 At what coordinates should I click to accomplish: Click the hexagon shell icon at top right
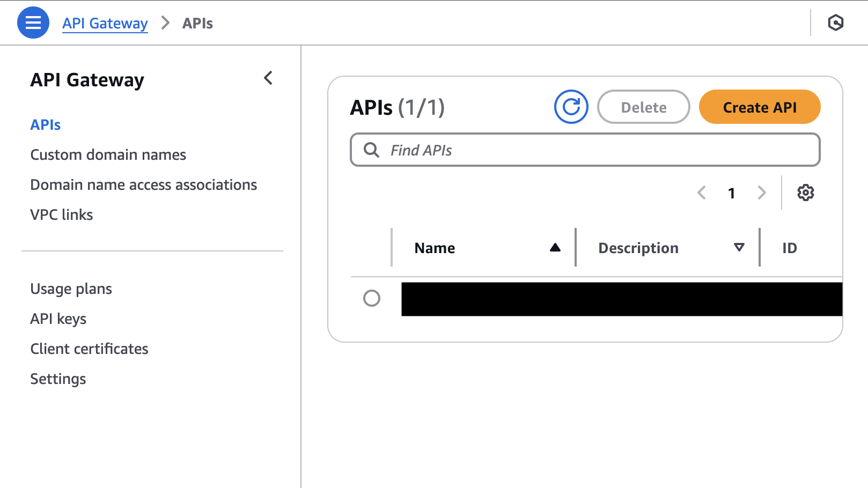[x=835, y=23]
